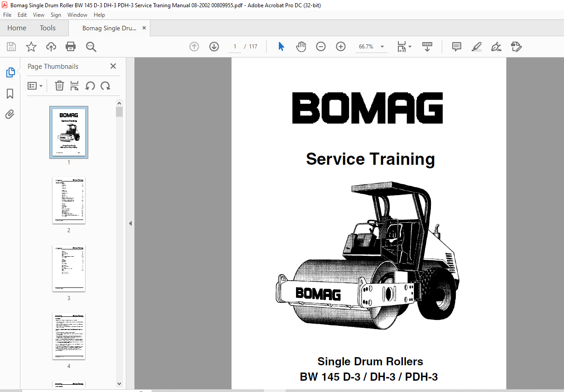Select the arrow Selection tool
This screenshot has height=392, width=564.
281,47
